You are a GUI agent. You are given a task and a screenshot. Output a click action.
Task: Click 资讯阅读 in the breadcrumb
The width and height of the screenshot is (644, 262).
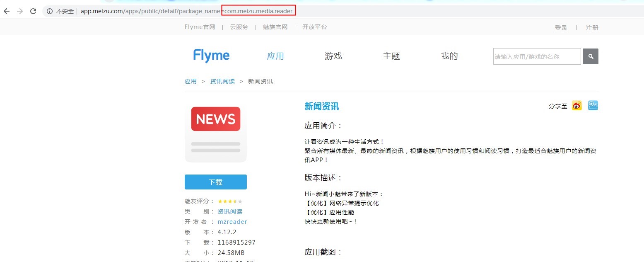222,81
